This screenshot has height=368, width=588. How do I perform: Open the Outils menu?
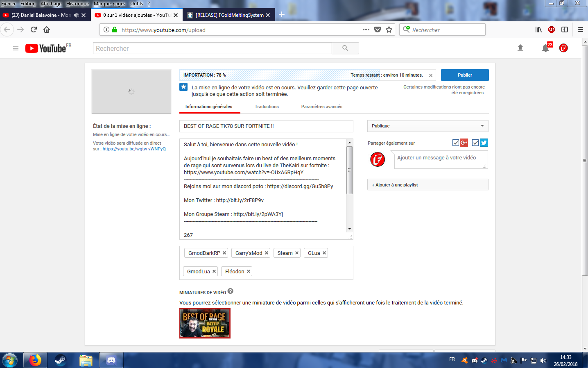click(x=136, y=4)
